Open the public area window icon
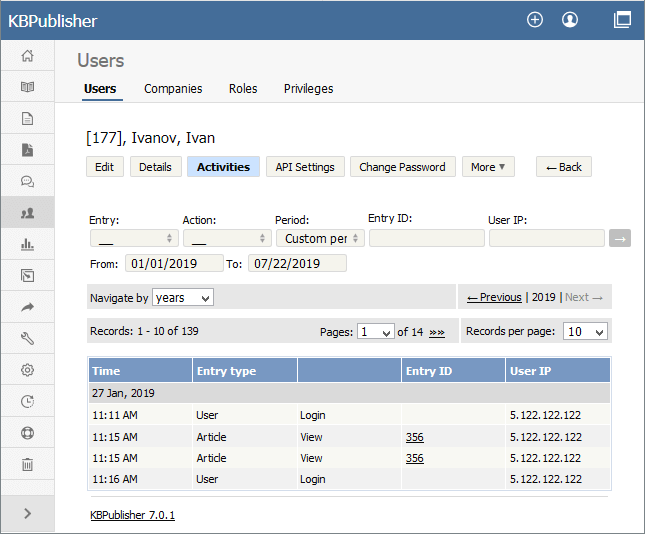Image resolution: width=645 pixels, height=534 pixels. click(x=622, y=20)
